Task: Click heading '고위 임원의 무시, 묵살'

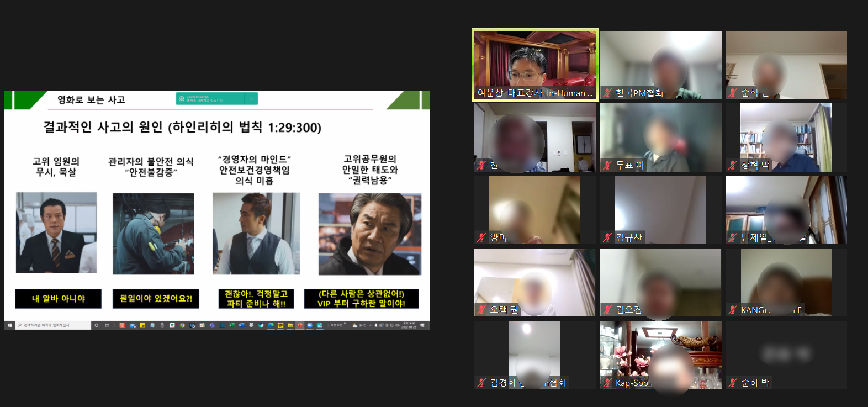Action: (56, 167)
